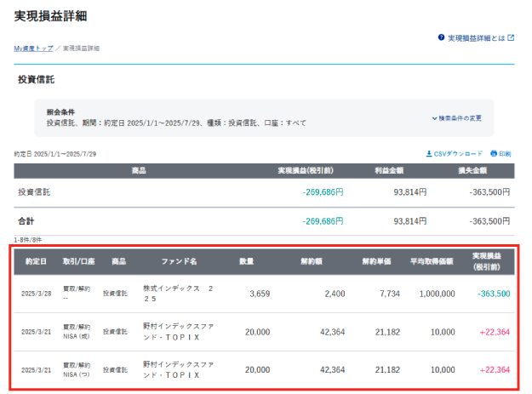The width and height of the screenshot is (532, 394).
Task: Click the CSV download arrow icon
Action: (x=429, y=154)
